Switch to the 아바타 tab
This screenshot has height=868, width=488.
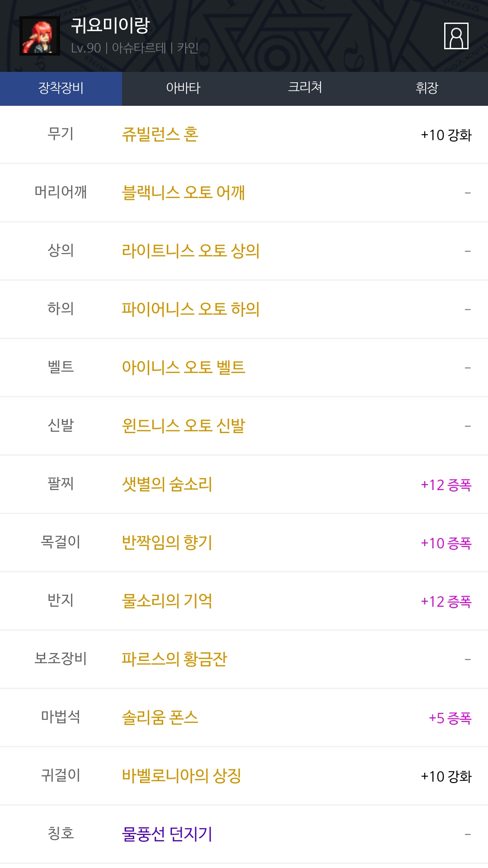coord(183,88)
